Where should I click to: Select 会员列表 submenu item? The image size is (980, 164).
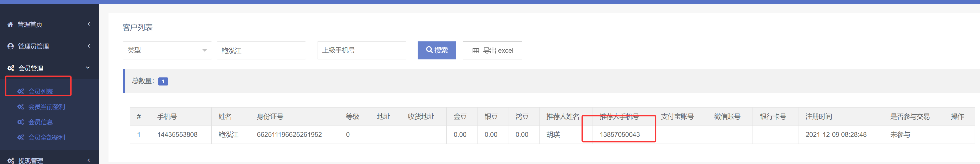(40, 91)
